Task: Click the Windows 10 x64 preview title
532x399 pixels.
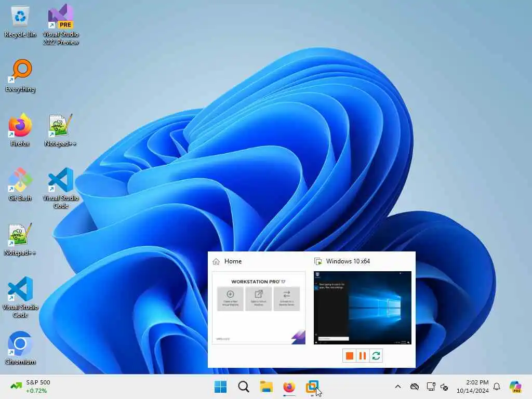Action: pos(348,261)
